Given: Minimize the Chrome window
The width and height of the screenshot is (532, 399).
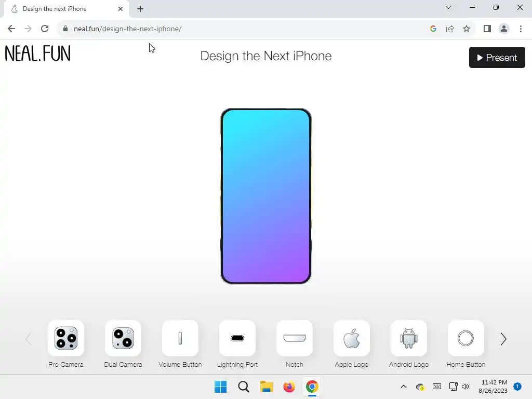Looking at the screenshot, I should pos(472,7).
